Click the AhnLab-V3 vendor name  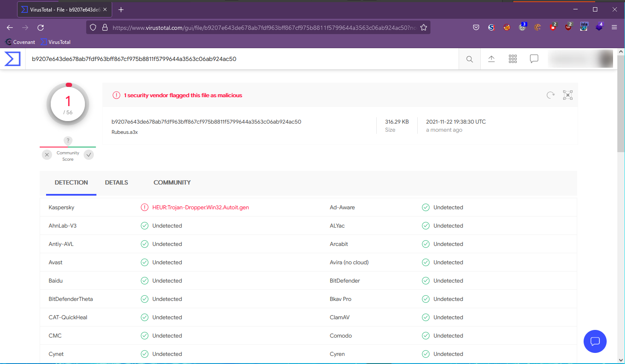point(63,226)
